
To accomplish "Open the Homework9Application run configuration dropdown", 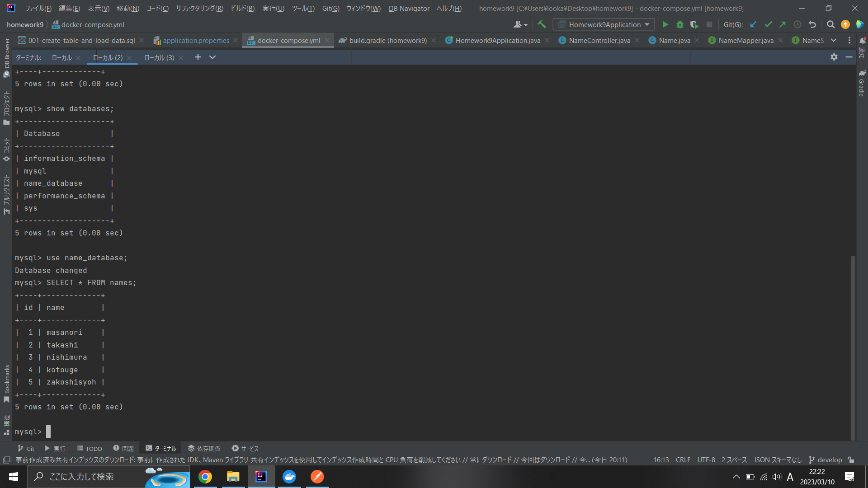I will tap(604, 24).
